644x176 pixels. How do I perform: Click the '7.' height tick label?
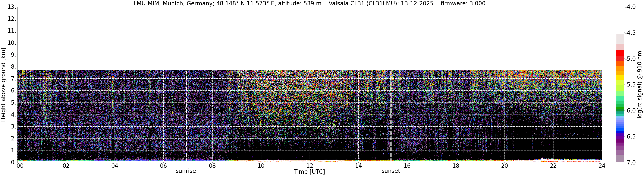click(13, 79)
